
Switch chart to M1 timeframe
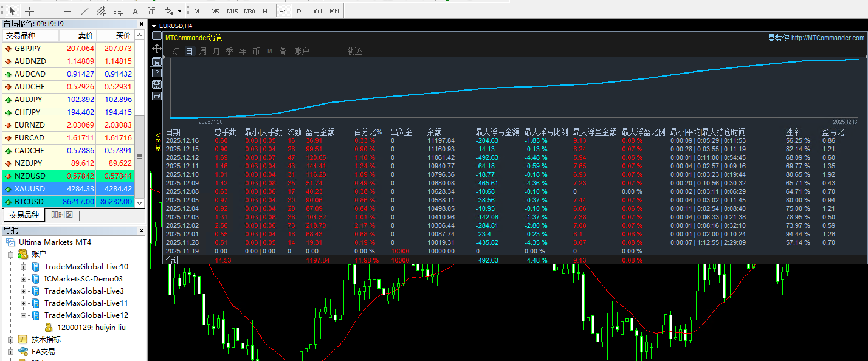[x=198, y=11]
